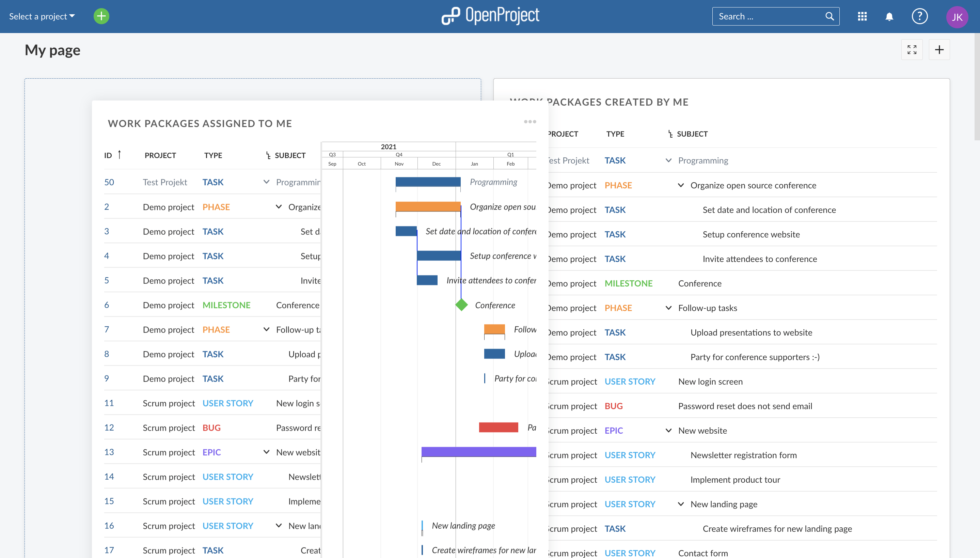Toggle fullscreen zen mode icon
Screen dimensions: 980x558
[x=912, y=49]
